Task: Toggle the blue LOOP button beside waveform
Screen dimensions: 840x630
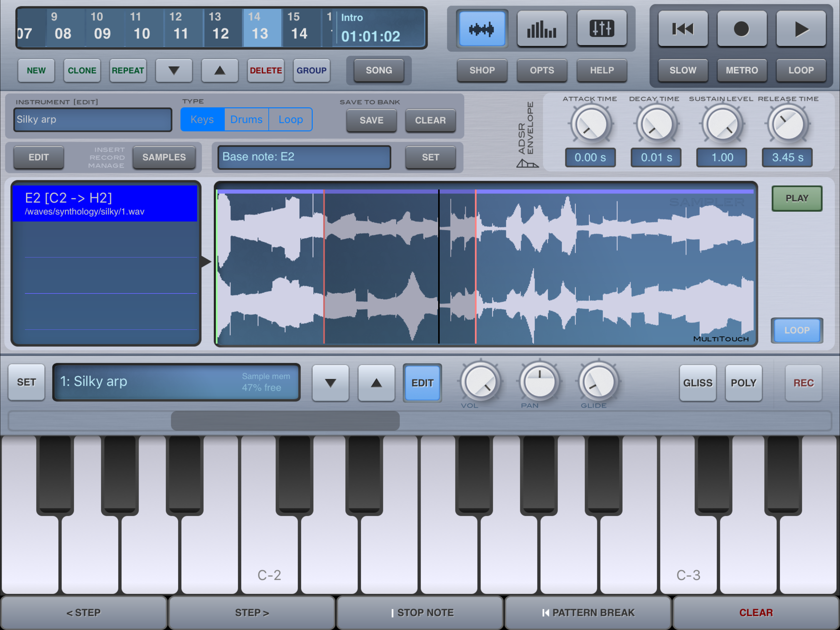Action: [x=796, y=330]
